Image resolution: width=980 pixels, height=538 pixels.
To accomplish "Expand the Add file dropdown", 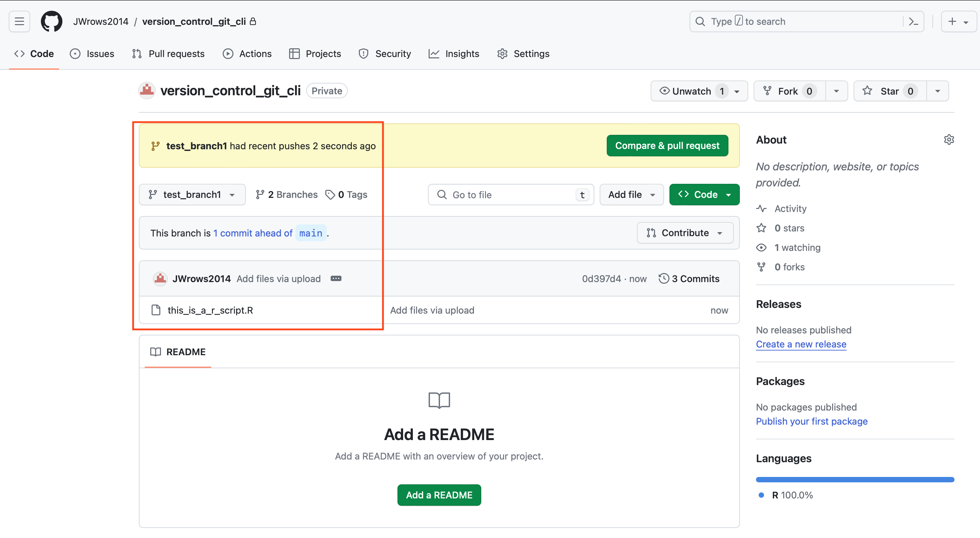I will point(632,195).
